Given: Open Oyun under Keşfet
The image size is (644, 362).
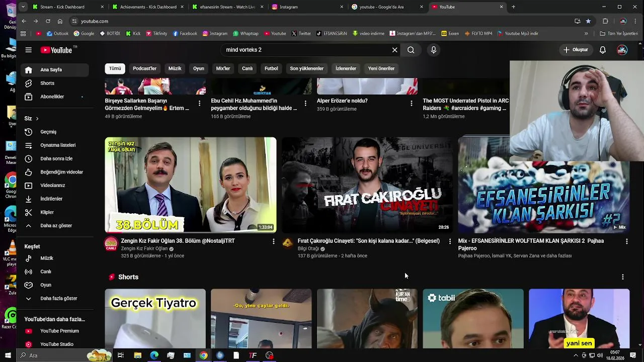Looking at the screenshot, I should pyautogui.click(x=55, y=285).
